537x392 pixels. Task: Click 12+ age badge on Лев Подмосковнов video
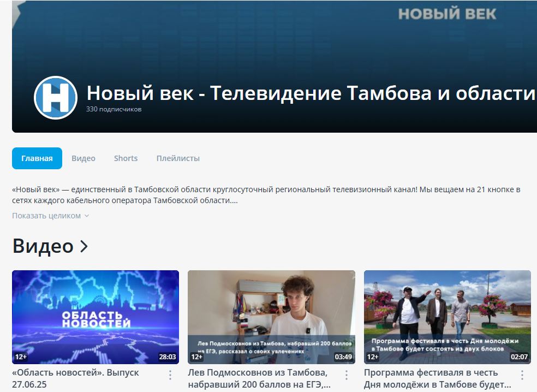click(x=196, y=357)
